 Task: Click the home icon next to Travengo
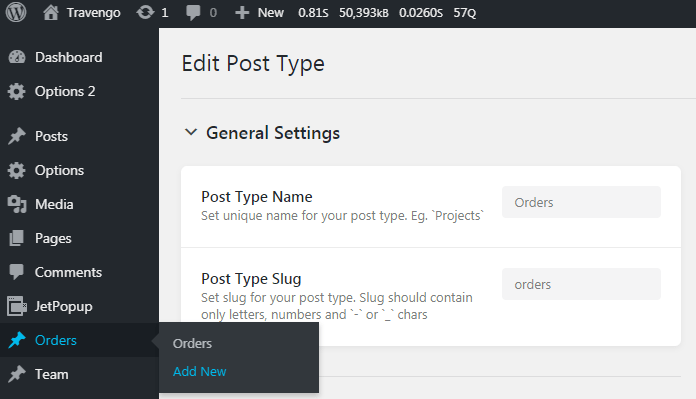click(51, 12)
